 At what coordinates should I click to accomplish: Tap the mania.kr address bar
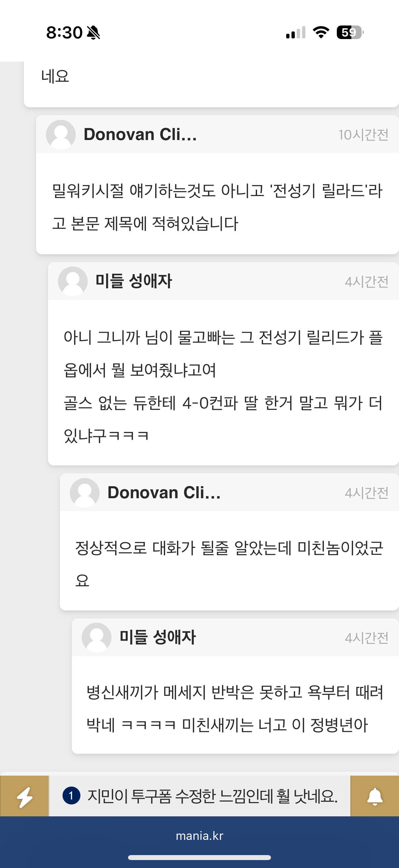coord(199,836)
